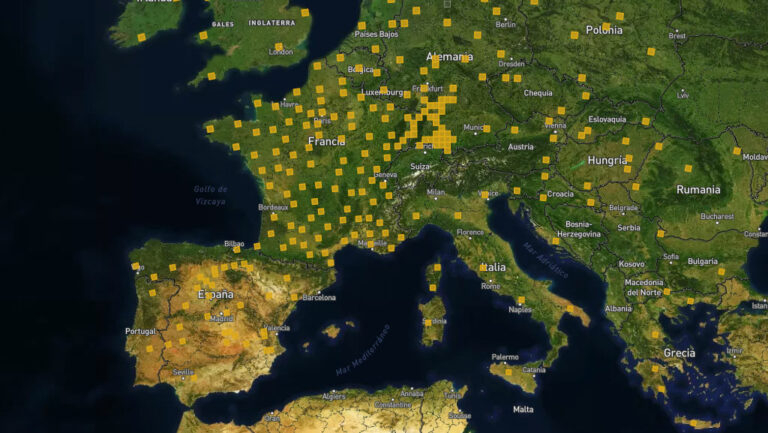The image size is (768, 433).
Task: Click the Brest city label
Action: 677,36
